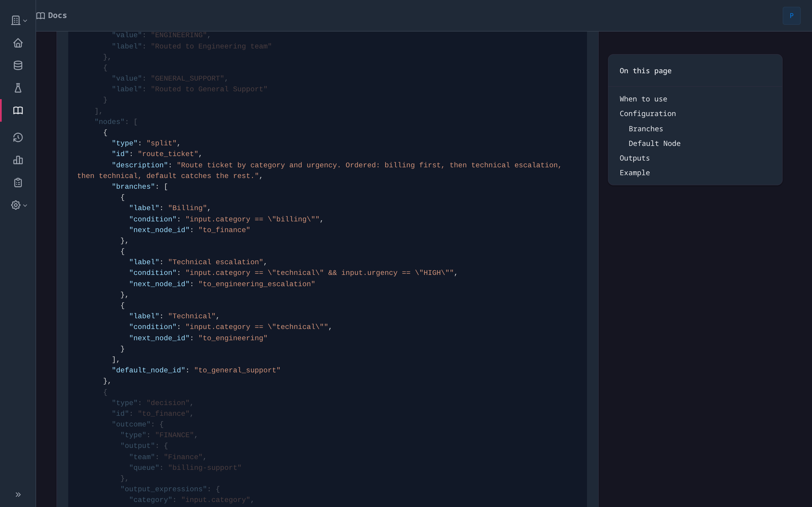Expand the Settings chevron in the sidebar

(25, 206)
